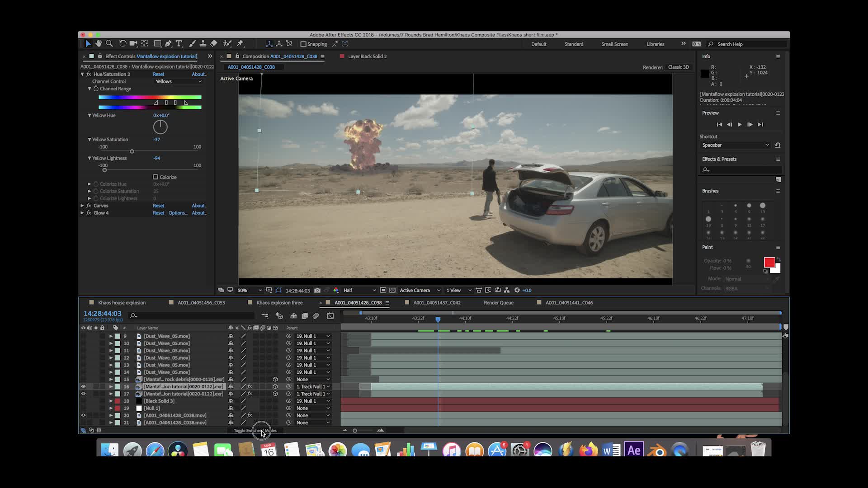868x488 pixels.
Task: Select the Hand tool in the toolbar
Action: tap(99, 43)
